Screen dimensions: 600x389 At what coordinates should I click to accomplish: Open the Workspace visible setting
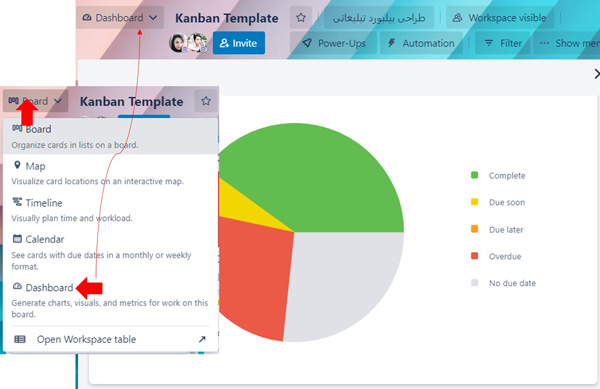click(x=500, y=18)
